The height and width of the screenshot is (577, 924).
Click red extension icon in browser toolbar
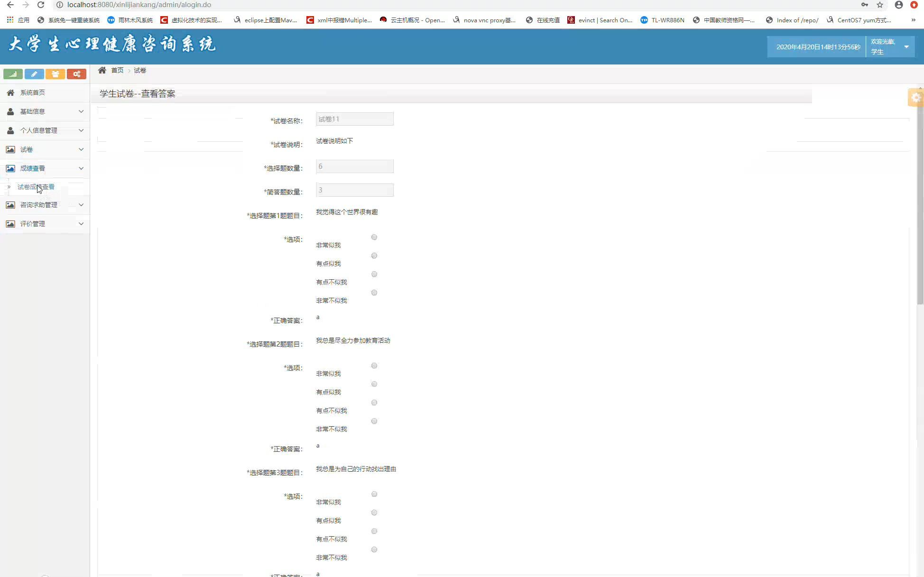coord(914,5)
